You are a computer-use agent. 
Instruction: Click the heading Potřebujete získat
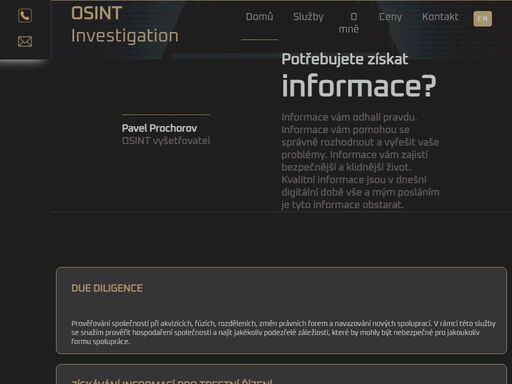click(345, 59)
